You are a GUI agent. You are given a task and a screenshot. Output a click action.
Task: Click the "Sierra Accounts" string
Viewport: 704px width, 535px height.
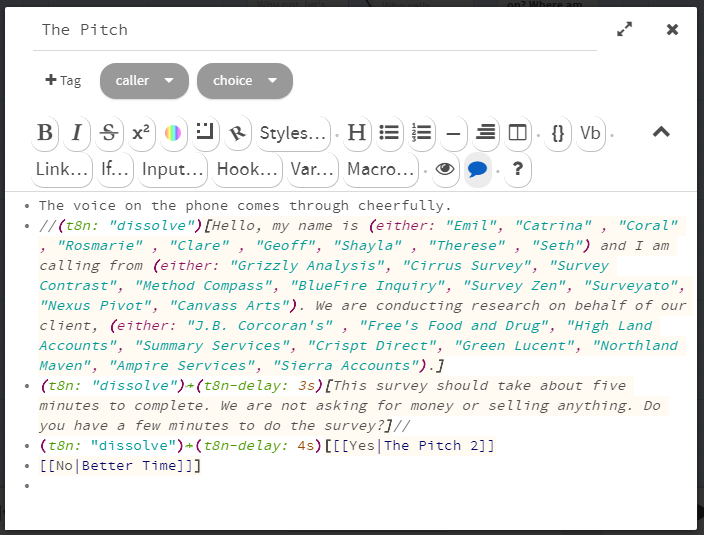tap(345, 366)
